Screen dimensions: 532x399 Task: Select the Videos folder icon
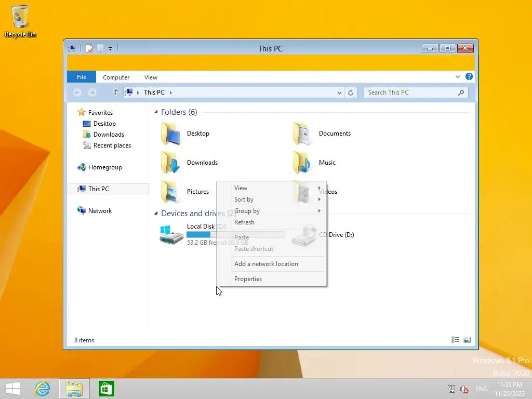(x=302, y=192)
